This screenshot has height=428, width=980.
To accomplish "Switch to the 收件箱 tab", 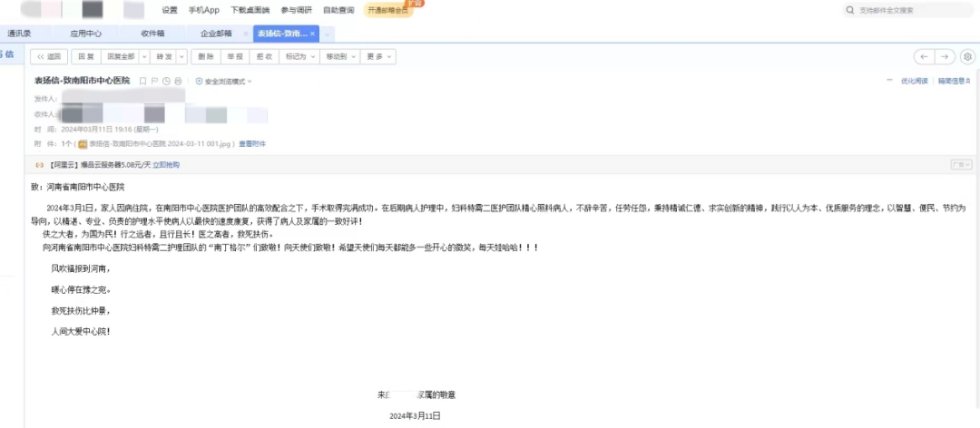I will (x=152, y=34).
